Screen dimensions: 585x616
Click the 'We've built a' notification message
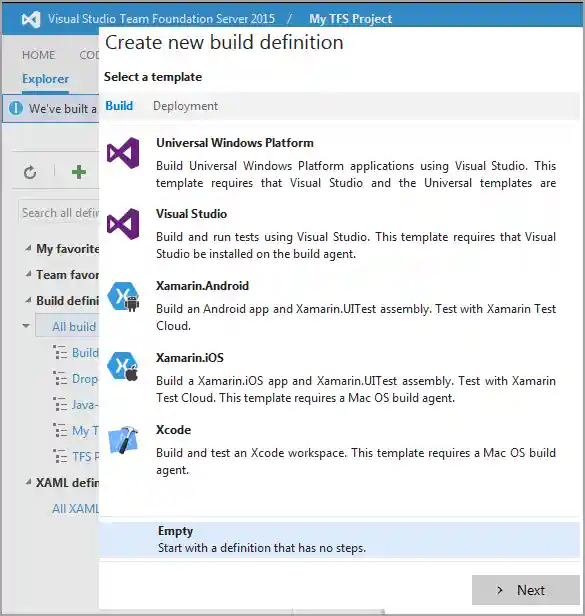pyautogui.click(x=62, y=108)
